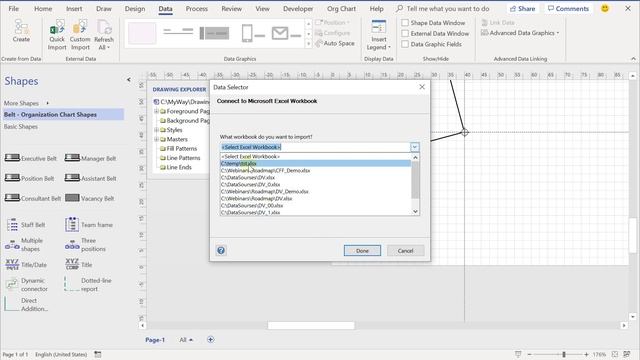
Task: Open the File tab
Action: tap(13, 9)
